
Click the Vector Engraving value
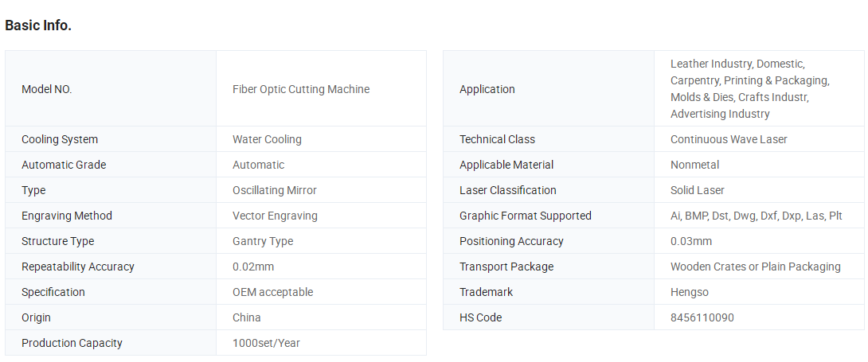(275, 216)
